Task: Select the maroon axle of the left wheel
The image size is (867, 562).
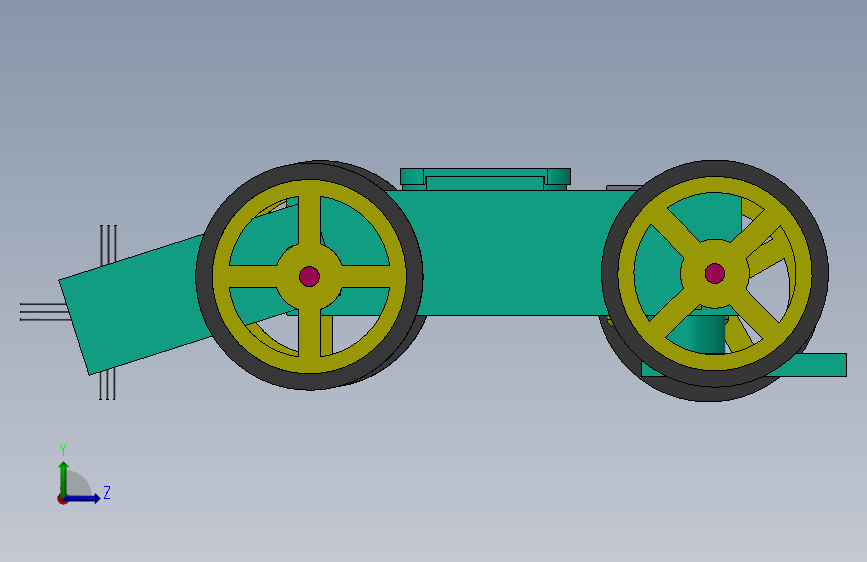Action: tap(309, 277)
